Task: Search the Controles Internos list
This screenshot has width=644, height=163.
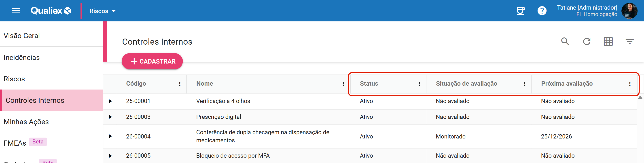Action: 565,41
